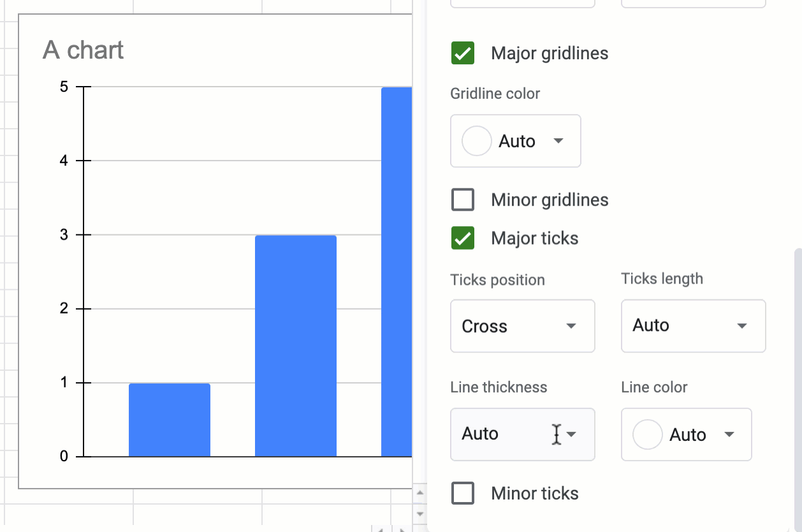
Task: Open the Line color dropdown arrow
Action: (x=729, y=435)
